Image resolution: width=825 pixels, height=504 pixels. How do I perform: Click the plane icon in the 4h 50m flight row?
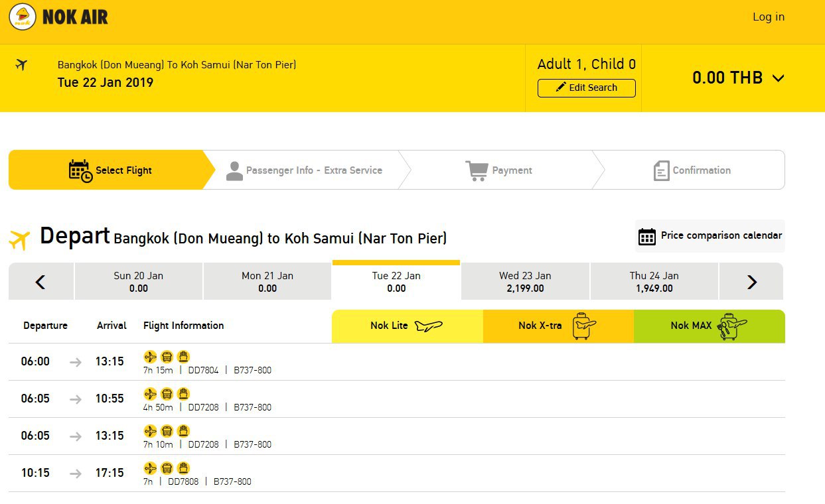(151, 394)
